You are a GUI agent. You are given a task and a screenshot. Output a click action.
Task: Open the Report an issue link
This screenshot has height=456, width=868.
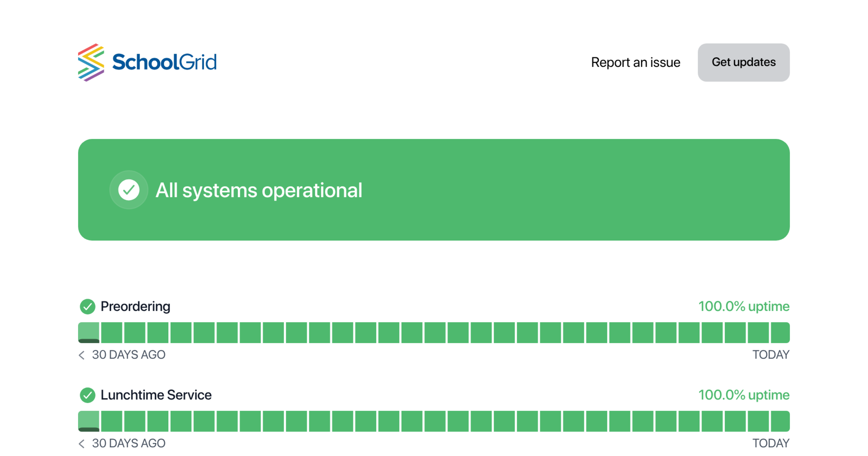point(635,62)
